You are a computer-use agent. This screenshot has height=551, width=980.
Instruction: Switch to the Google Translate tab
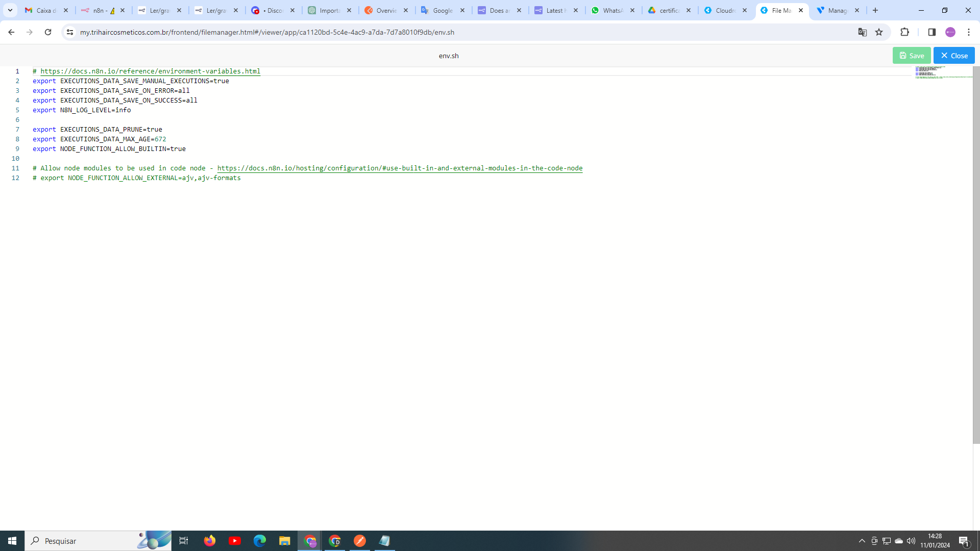coord(443,10)
